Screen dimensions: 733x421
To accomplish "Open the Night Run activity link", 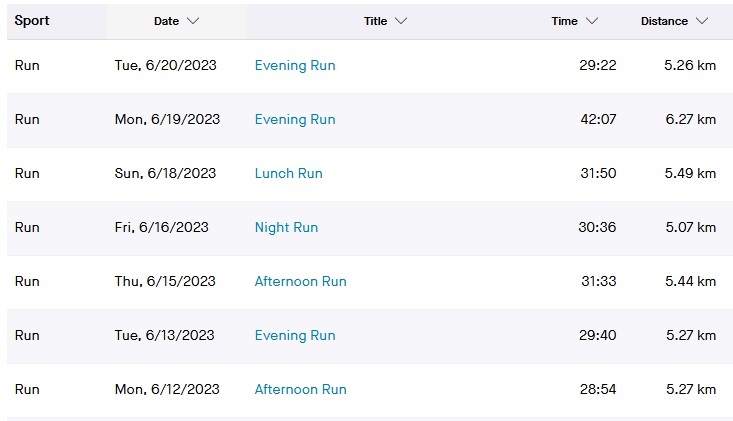I will tap(286, 227).
